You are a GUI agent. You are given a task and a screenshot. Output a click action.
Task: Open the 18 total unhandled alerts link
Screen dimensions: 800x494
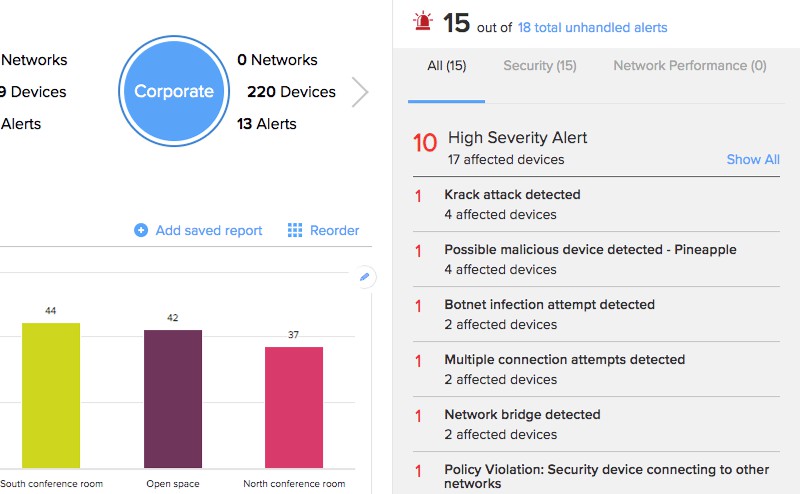592,28
